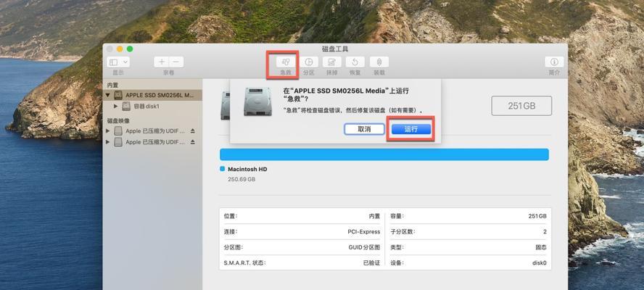This screenshot has height=290, width=644.
Task: Click the blue Macintosh HD legend square
Action: click(x=222, y=169)
